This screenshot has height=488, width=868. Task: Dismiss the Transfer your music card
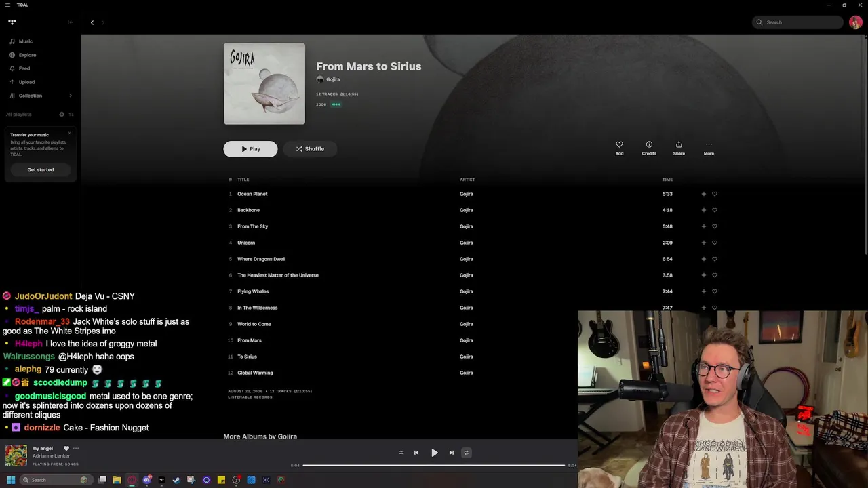69,133
